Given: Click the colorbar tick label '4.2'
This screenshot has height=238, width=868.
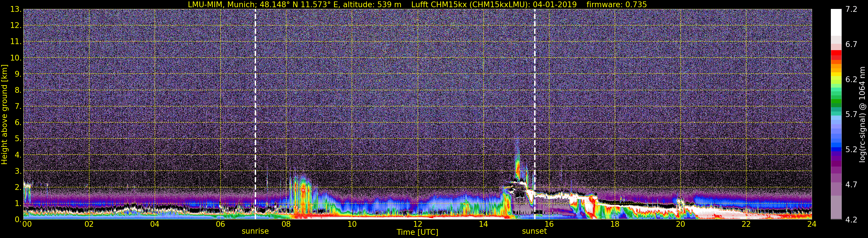Looking at the screenshot, I should pyautogui.click(x=851, y=220).
